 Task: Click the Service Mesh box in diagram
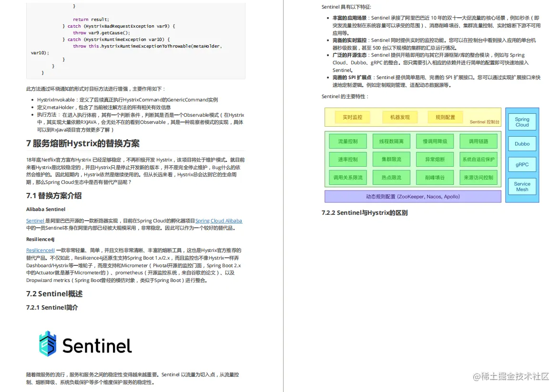tap(522, 186)
